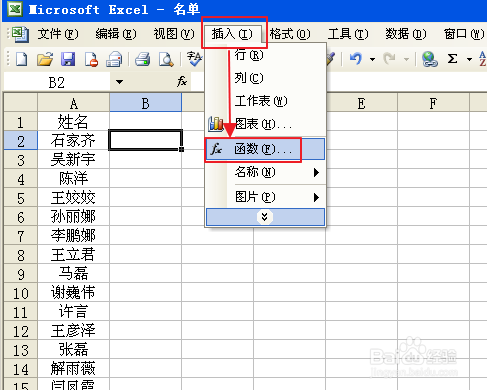Select column A header
This screenshot has height=390, width=487.
click(x=74, y=103)
